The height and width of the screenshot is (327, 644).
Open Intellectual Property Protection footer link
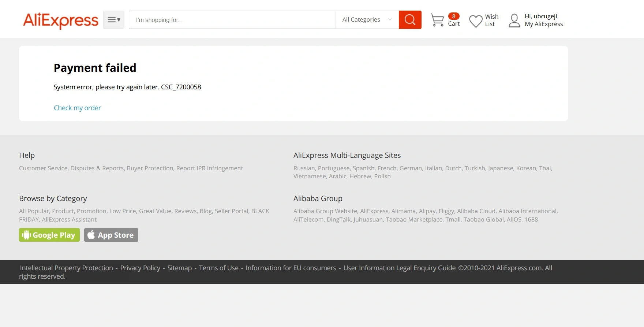[67, 268]
